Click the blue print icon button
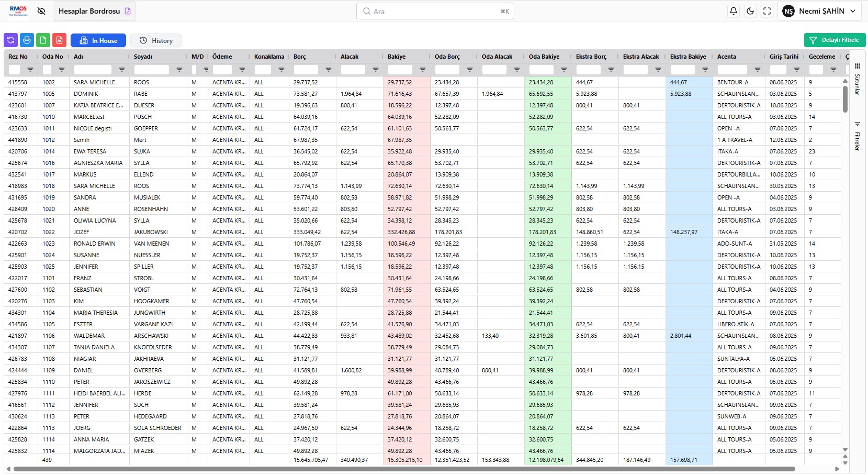 [27, 40]
